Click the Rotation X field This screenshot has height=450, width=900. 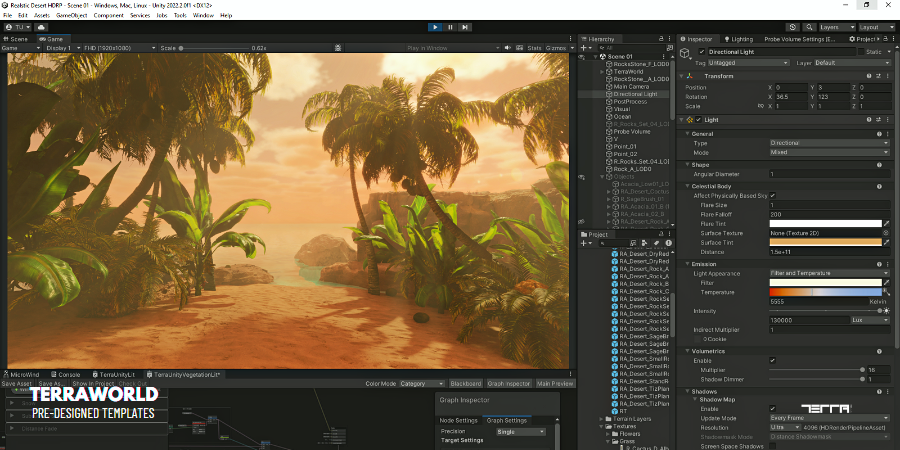(791, 97)
